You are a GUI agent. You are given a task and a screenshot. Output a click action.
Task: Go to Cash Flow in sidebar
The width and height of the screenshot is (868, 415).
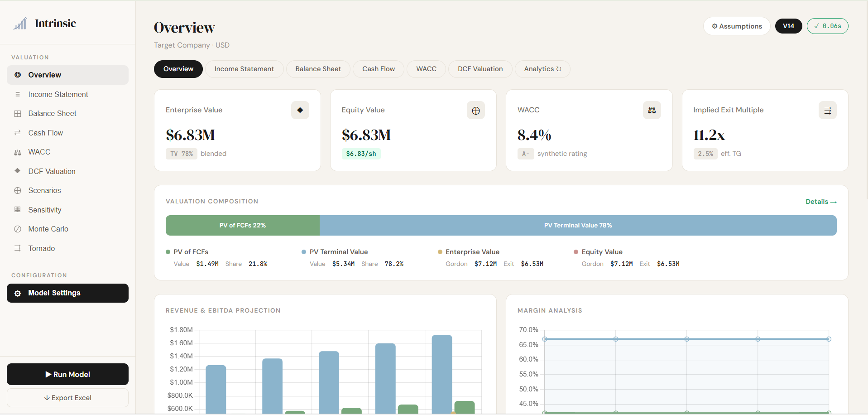tap(67, 133)
